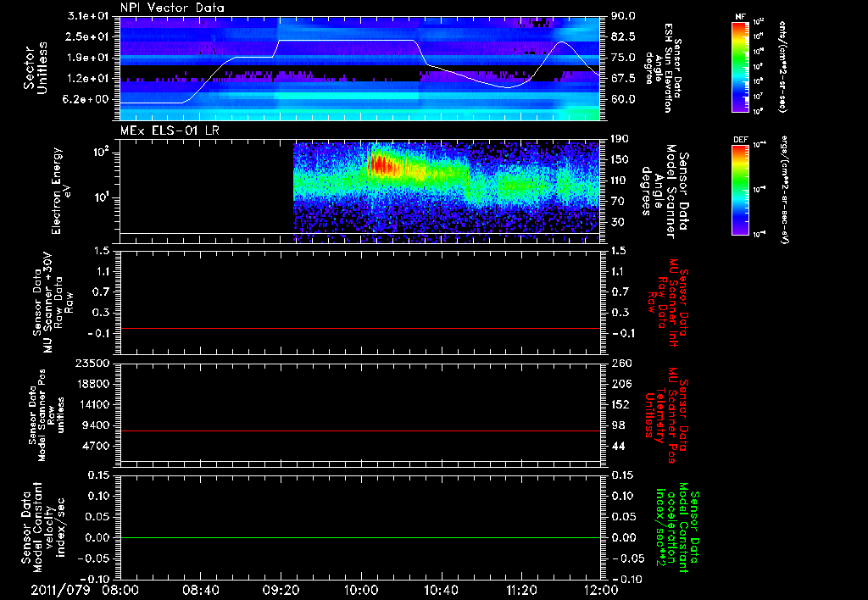Click the white sun elevation curve plateau
The width and height of the screenshot is (868, 600).
tap(347, 41)
